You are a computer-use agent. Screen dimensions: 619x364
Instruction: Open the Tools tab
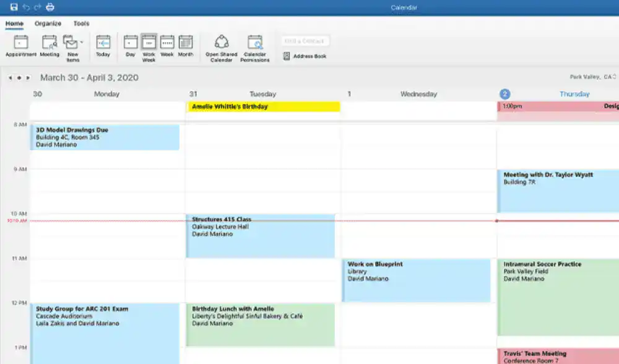click(81, 24)
